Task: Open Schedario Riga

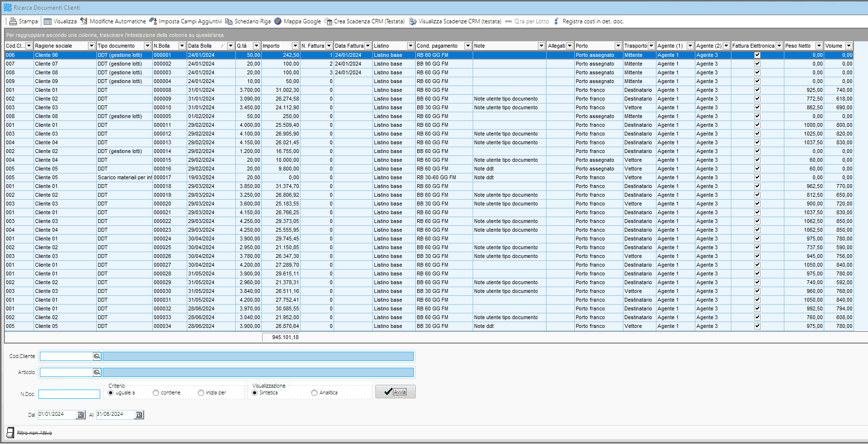Action: tap(248, 21)
